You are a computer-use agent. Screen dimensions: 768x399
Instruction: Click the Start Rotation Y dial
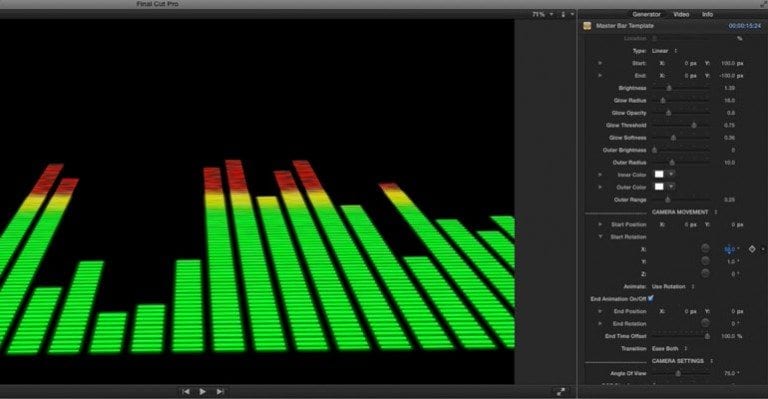click(705, 261)
